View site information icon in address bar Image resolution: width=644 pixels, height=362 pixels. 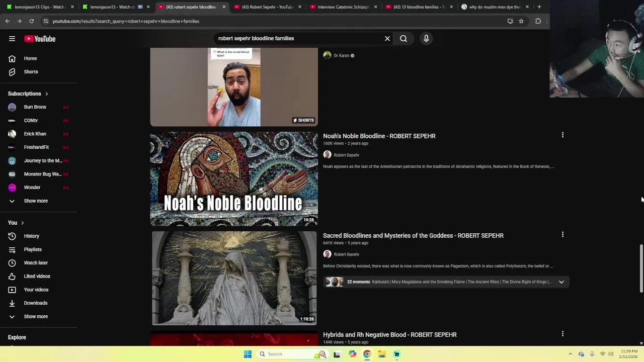pos(46,21)
